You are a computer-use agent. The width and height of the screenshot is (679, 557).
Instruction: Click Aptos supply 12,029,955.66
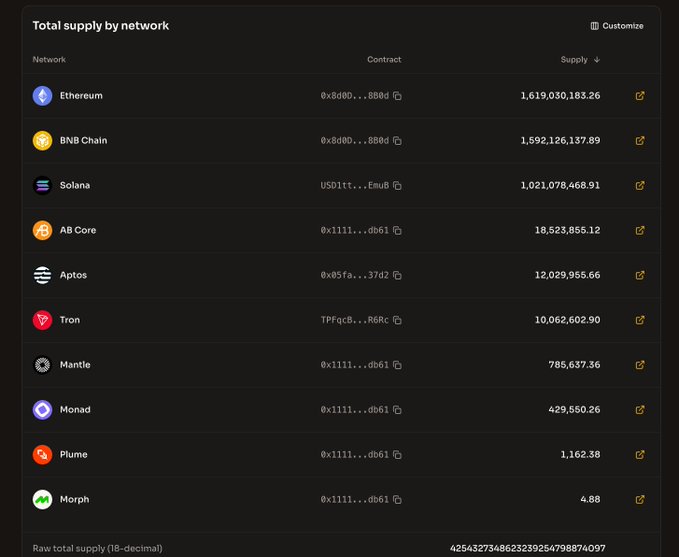point(567,275)
